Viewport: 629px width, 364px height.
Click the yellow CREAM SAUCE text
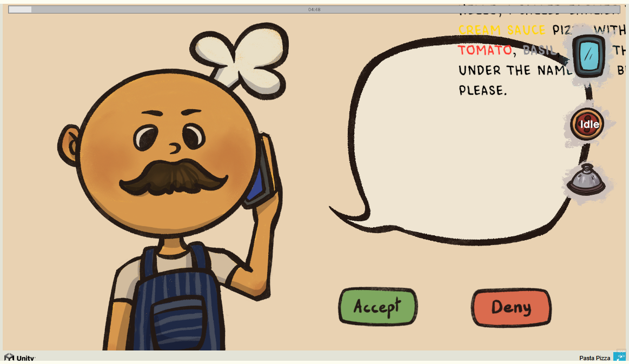point(502,30)
